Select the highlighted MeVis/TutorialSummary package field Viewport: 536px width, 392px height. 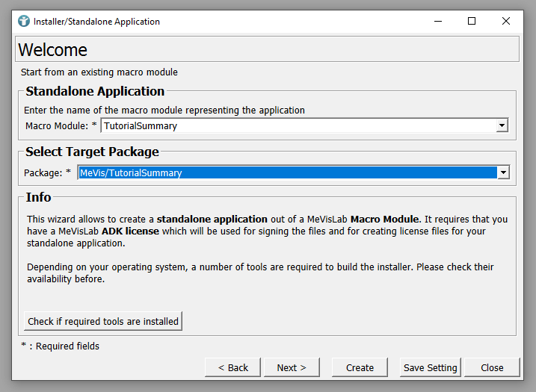click(x=287, y=173)
